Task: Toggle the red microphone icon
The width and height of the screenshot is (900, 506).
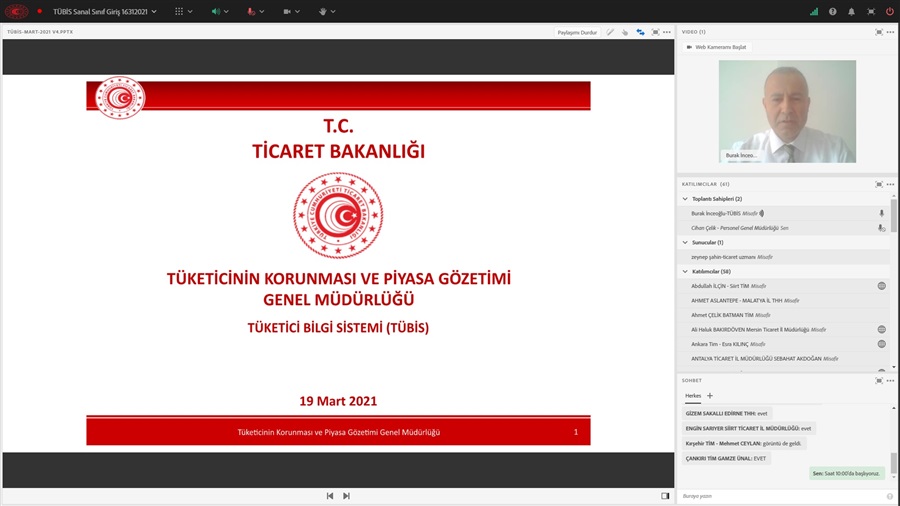Action: 251,11
